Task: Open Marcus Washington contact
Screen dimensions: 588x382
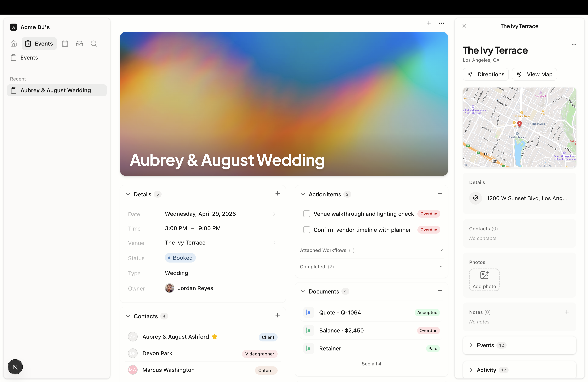Action: (x=203, y=370)
